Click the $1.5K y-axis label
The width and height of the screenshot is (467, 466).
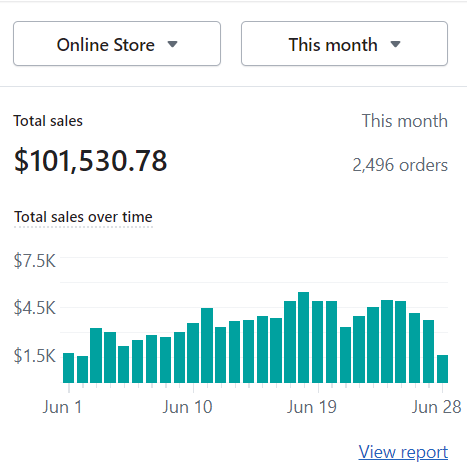35,356
